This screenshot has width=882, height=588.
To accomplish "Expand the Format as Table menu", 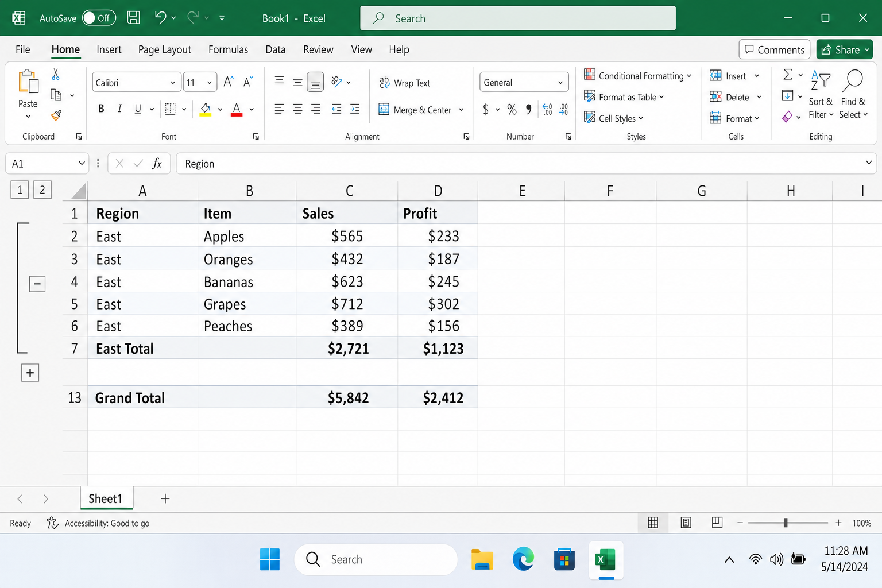I will (624, 97).
